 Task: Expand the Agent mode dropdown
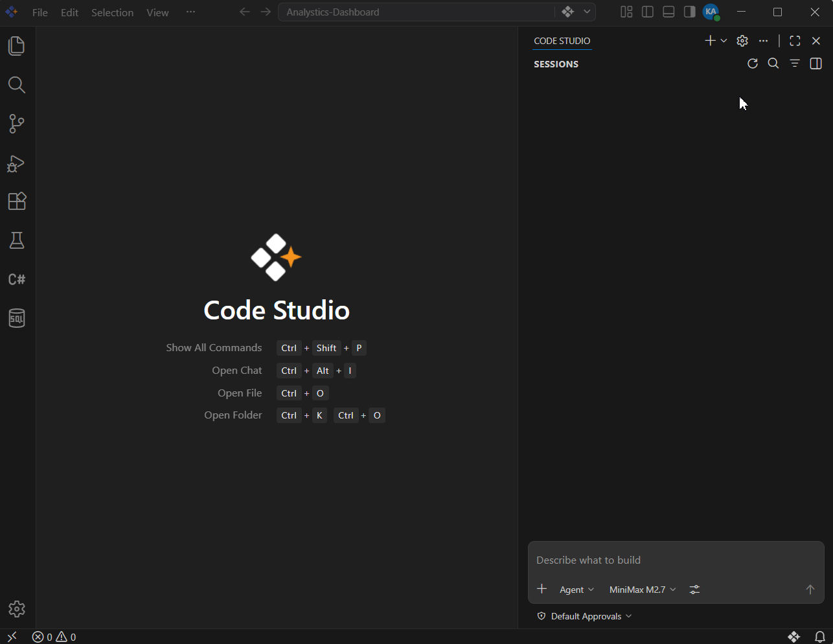pos(576,590)
